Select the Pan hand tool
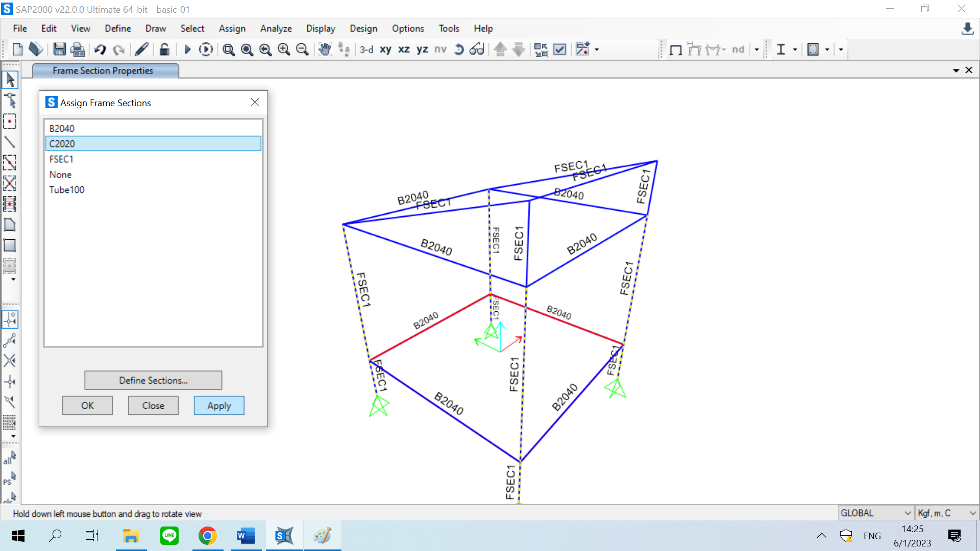 (325, 49)
